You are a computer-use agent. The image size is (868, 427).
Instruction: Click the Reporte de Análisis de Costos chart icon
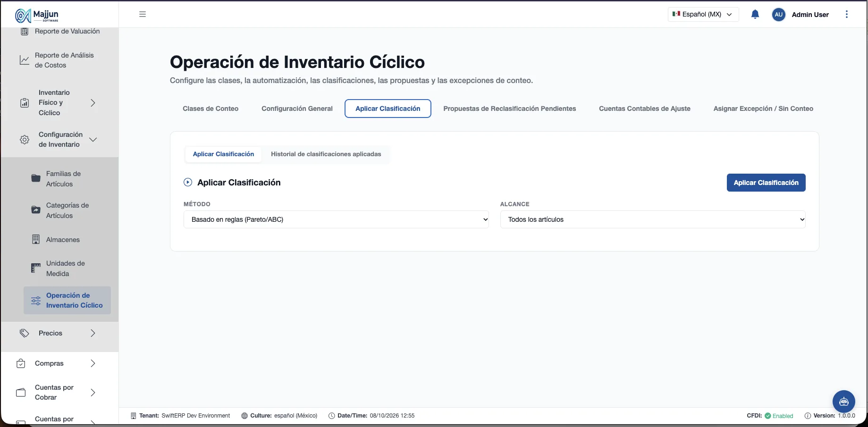24,60
